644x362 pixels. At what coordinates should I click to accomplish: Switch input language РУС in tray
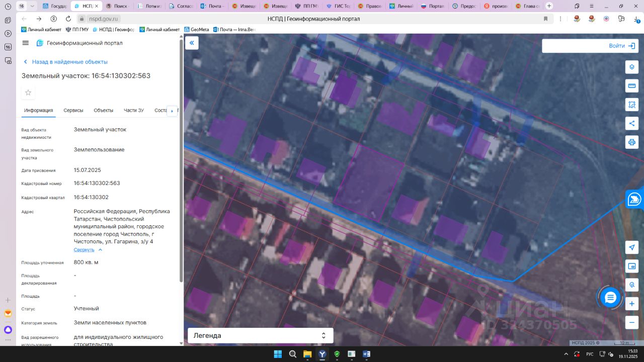pyautogui.click(x=590, y=354)
